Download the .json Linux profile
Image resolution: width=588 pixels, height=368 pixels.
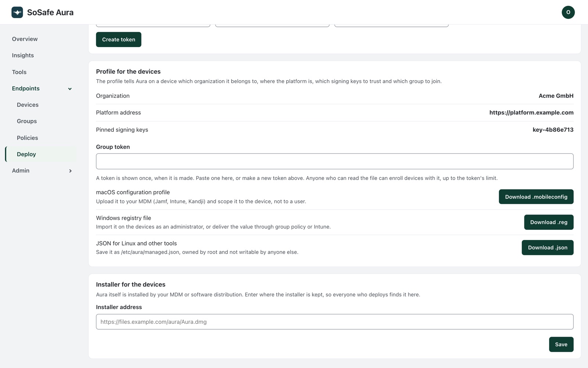coord(548,248)
